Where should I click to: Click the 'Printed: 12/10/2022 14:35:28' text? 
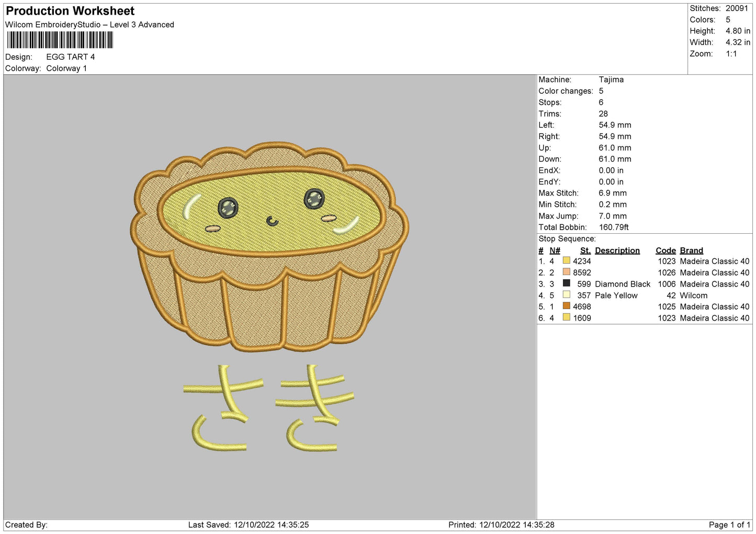point(501,525)
